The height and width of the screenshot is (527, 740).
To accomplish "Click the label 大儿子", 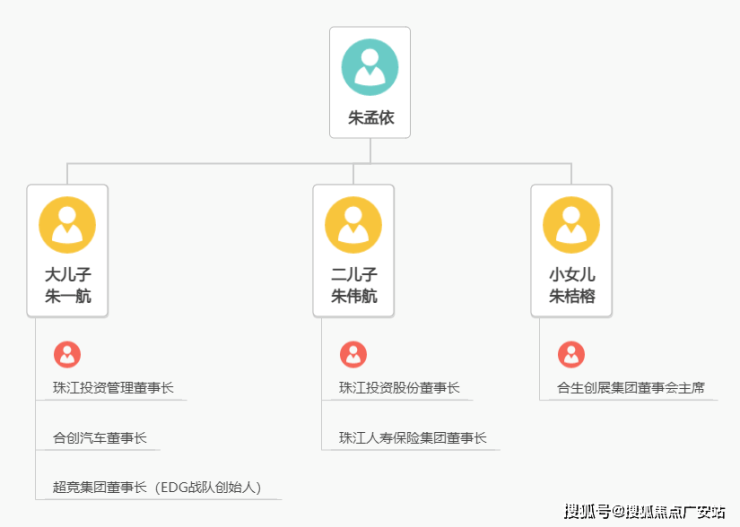I will (67, 274).
